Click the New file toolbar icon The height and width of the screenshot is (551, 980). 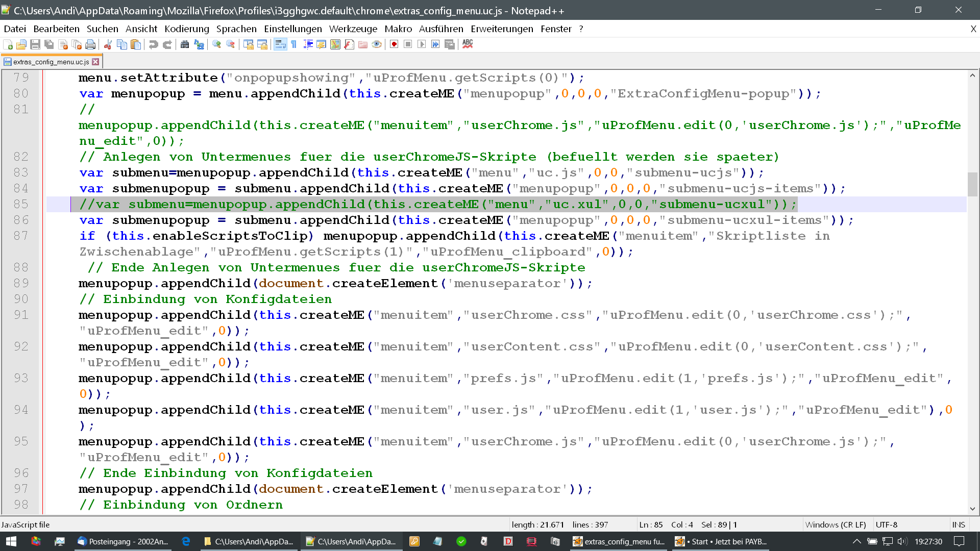(8, 45)
